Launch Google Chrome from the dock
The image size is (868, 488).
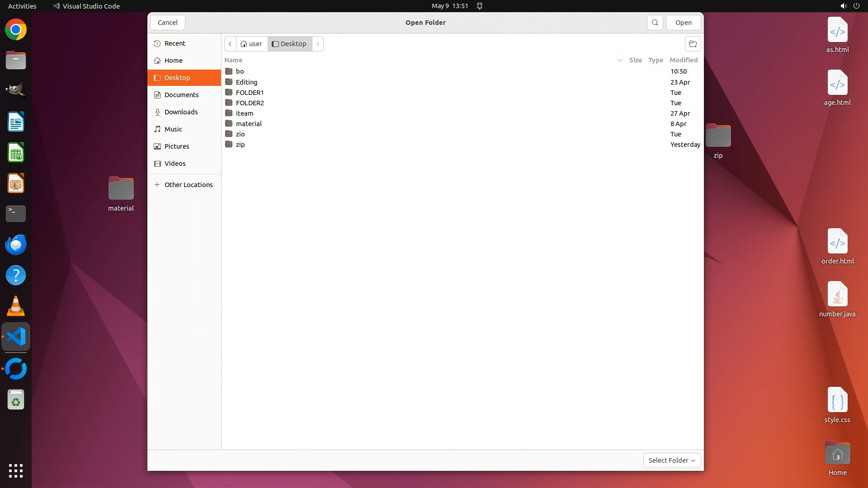16,30
